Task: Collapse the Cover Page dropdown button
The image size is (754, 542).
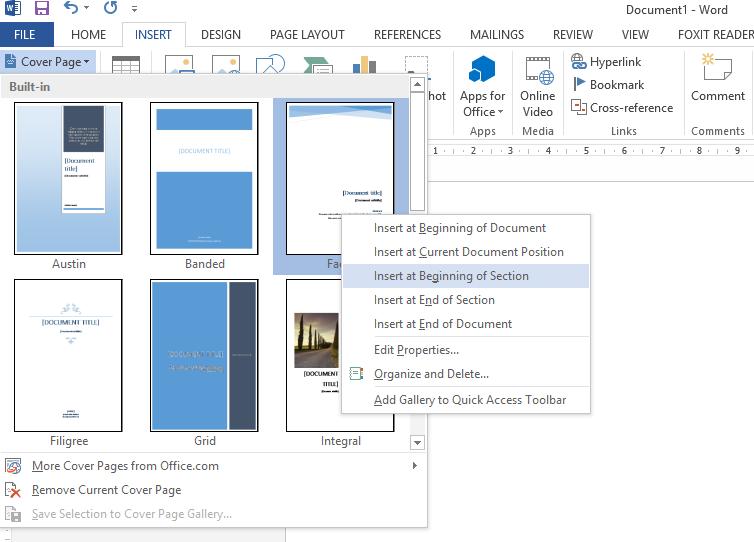Action: point(48,62)
